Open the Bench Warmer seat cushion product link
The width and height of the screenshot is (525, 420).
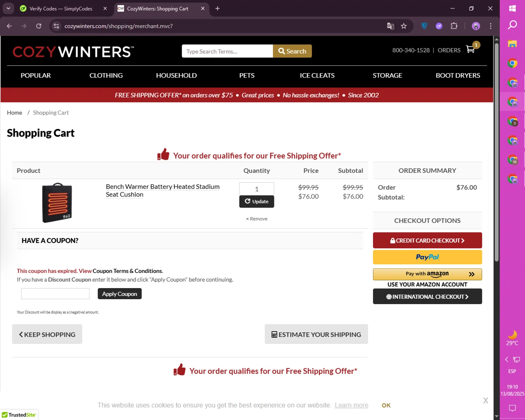point(163,191)
